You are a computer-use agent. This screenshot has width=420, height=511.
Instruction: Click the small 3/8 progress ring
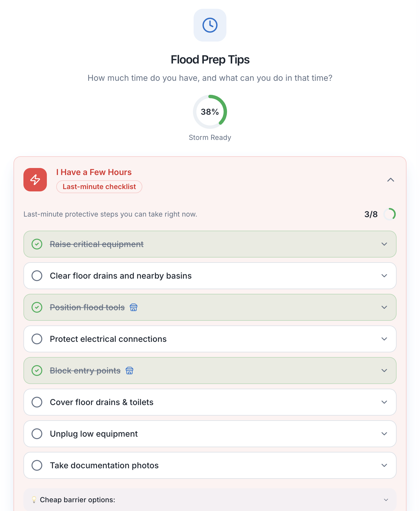coord(390,214)
